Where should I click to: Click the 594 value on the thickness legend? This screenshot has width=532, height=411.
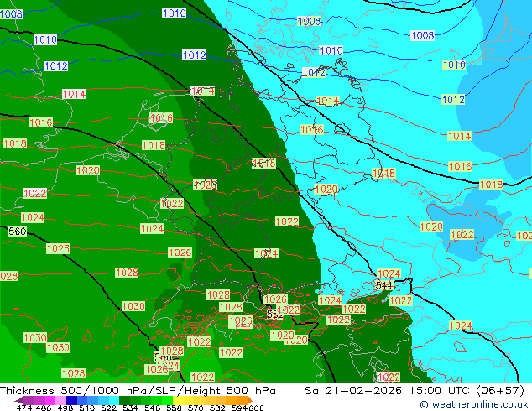click(239, 408)
